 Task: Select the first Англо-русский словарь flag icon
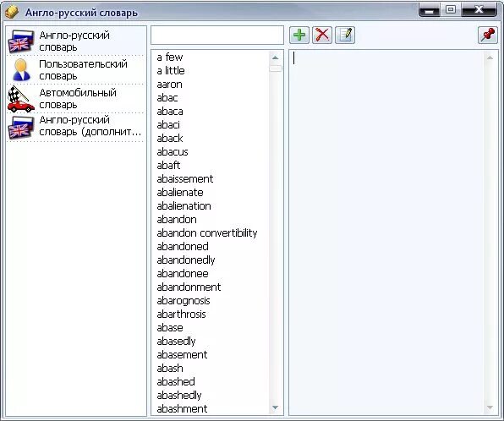[x=21, y=41]
